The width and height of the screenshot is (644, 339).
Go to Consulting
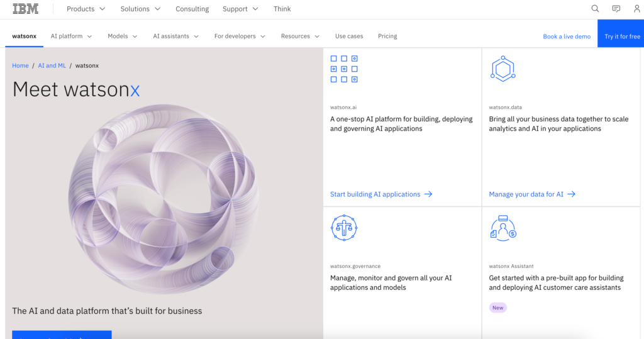click(x=192, y=9)
